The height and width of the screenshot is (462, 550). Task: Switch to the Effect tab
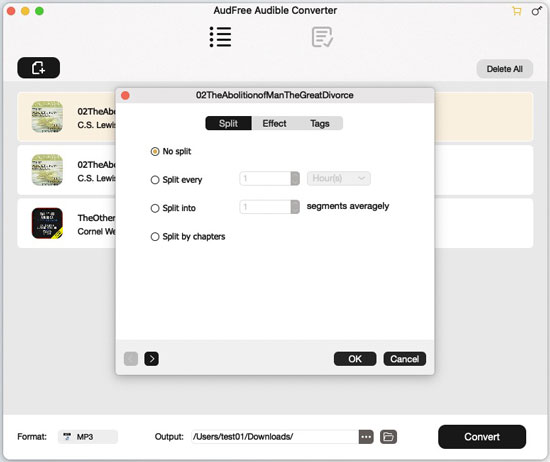click(274, 123)
